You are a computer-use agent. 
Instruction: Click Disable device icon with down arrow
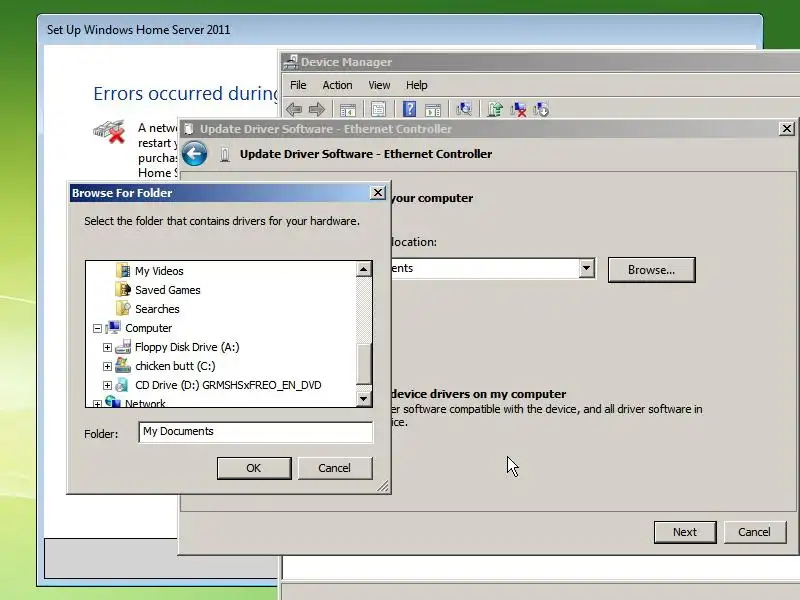[541, 109]
